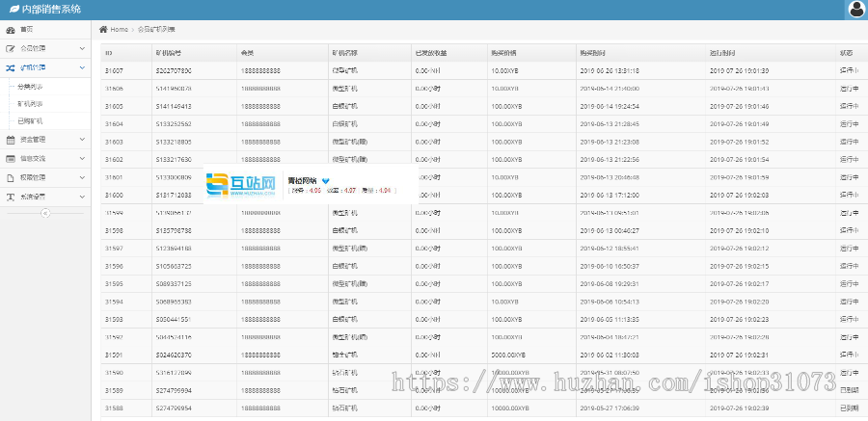The image size is (868, 421).
Task: Select ID cell 31597
Action: click(x=114, y=249)
